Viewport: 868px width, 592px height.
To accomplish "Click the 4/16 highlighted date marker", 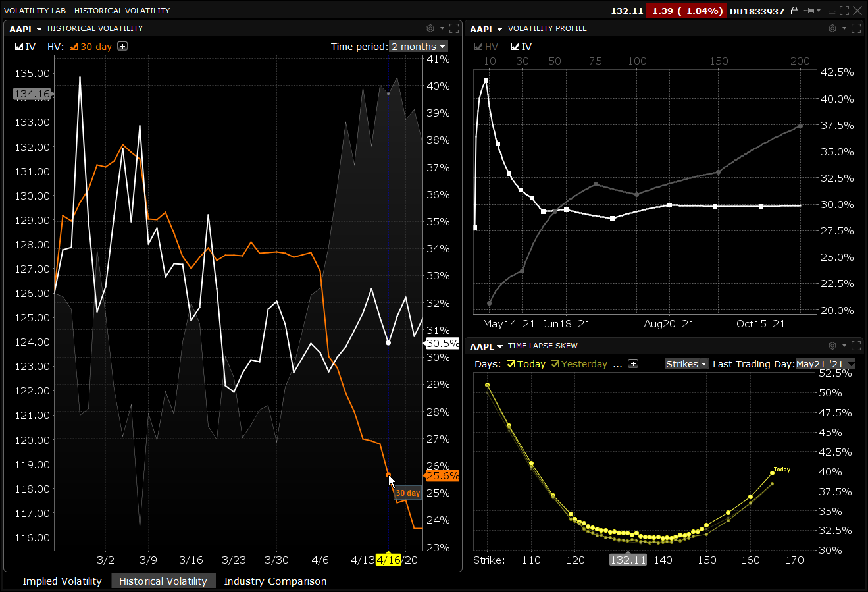I will (388, 560).
